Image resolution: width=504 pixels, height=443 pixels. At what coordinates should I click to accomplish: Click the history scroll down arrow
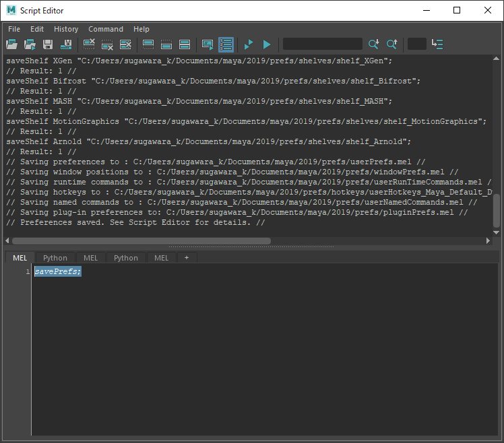tap(497, 232)
